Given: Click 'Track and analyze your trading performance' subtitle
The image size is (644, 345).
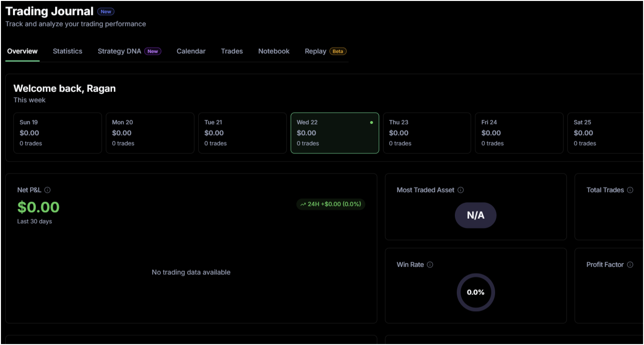Looking at the screenshot, I should tap(76, 24).
